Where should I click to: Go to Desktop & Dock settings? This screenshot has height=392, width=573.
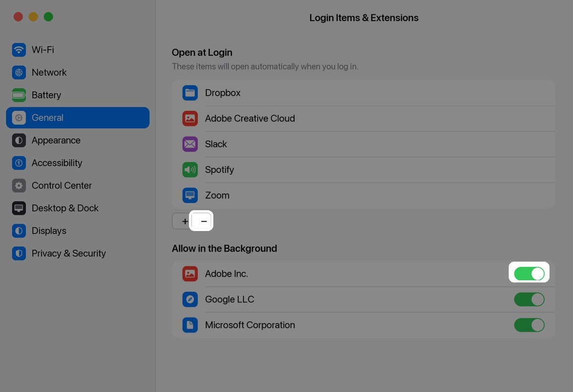pos(78,208)
